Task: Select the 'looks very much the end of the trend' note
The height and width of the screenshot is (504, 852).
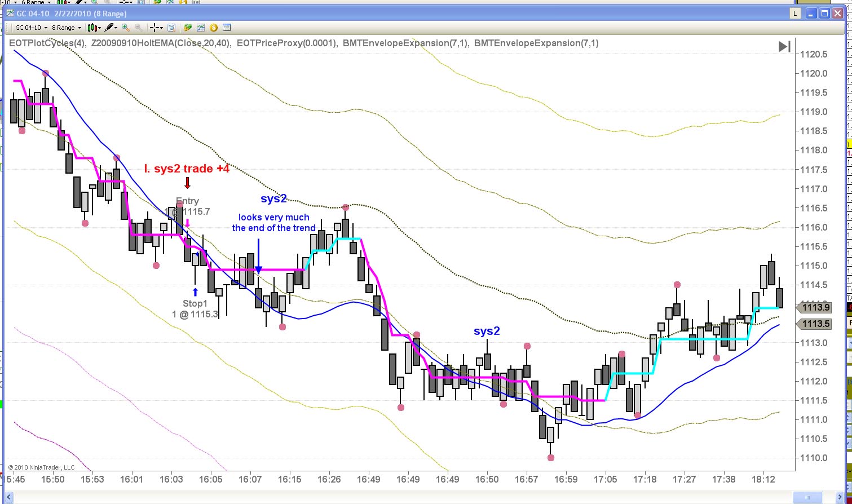Action: (x=273, y=223)
